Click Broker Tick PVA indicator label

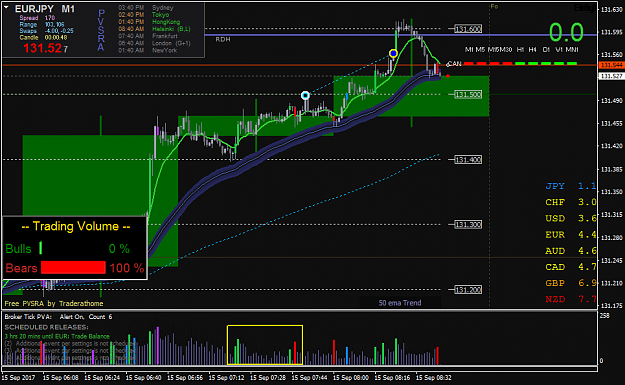(28, 317)
